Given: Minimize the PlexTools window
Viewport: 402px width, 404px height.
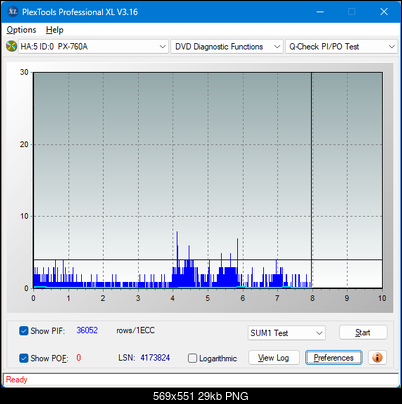Looking at the screenshot, I should (320, 12).
